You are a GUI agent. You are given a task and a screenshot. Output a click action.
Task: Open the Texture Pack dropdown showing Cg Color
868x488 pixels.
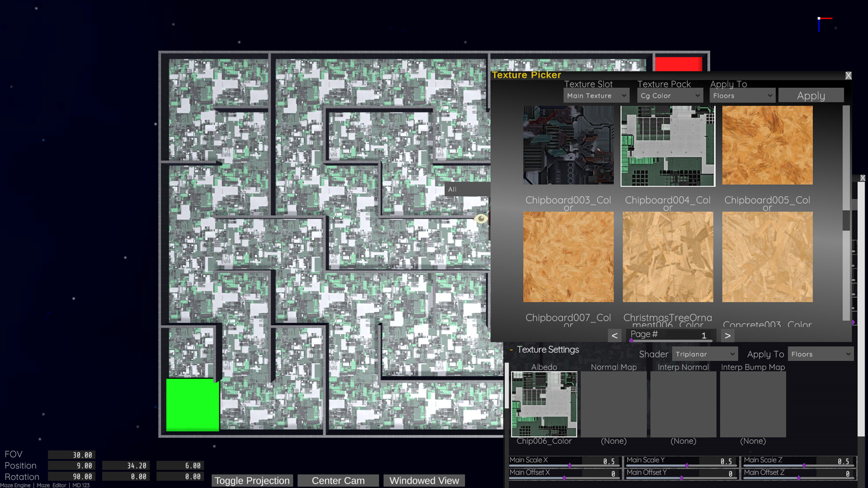670,95
